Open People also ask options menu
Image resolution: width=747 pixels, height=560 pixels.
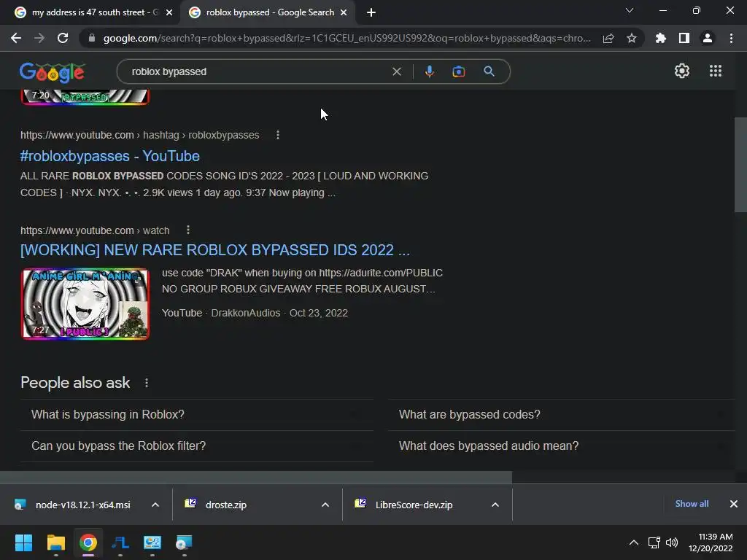coord(146,383)
